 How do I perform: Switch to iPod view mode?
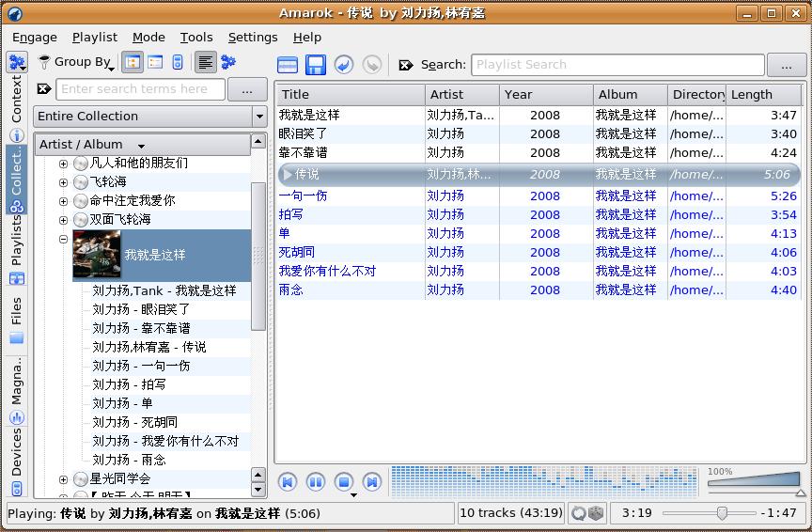pos(177,63)
